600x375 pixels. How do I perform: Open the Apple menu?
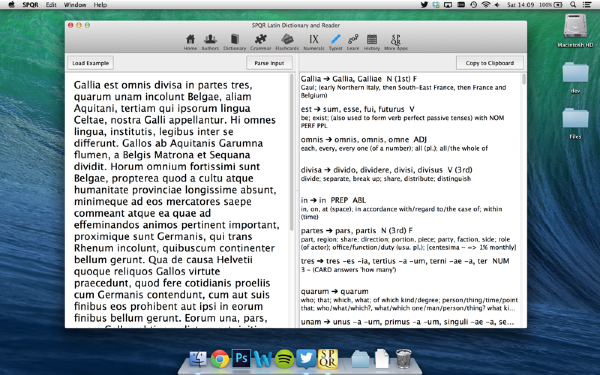click(11, 5)
